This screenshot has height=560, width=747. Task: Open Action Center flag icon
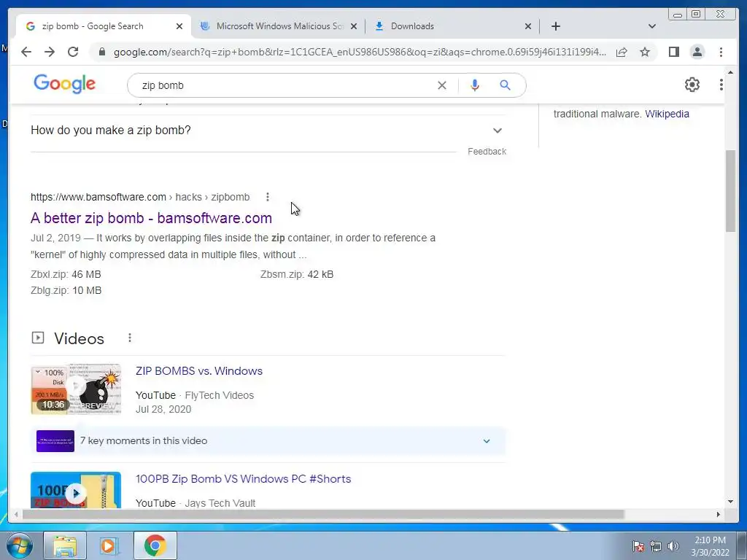pos(638,546)
